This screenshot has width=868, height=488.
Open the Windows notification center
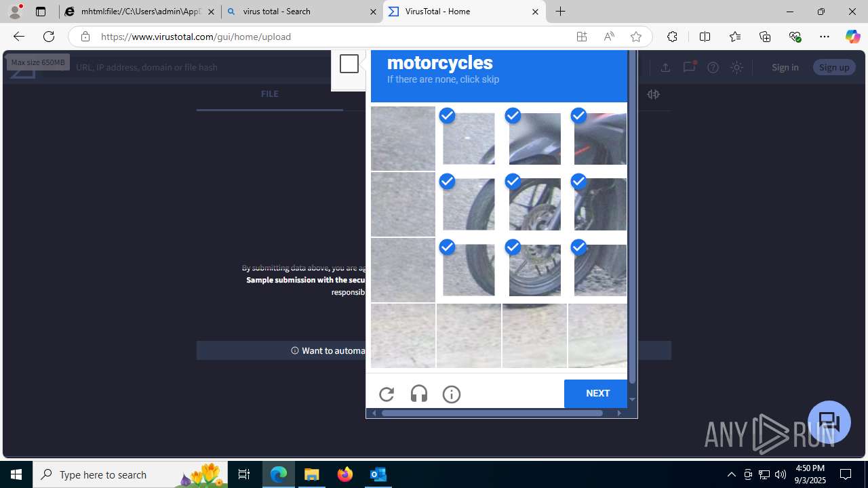pyautogui.click(x=846, y=474)
